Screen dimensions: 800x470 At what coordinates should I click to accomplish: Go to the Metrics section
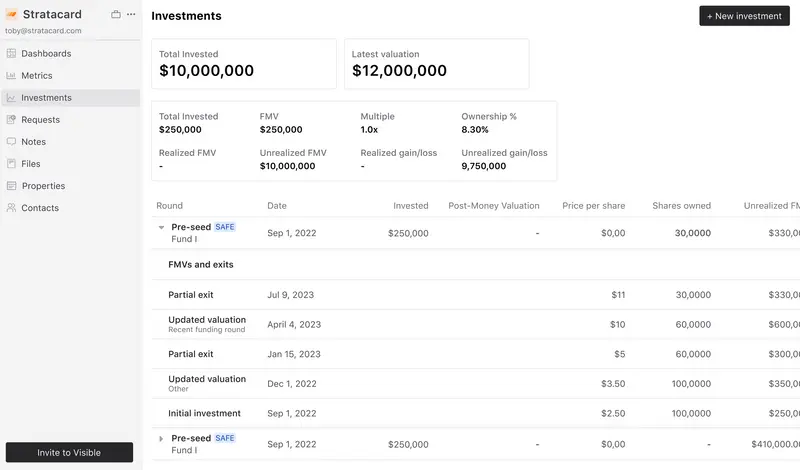click(x=37, y=76)
